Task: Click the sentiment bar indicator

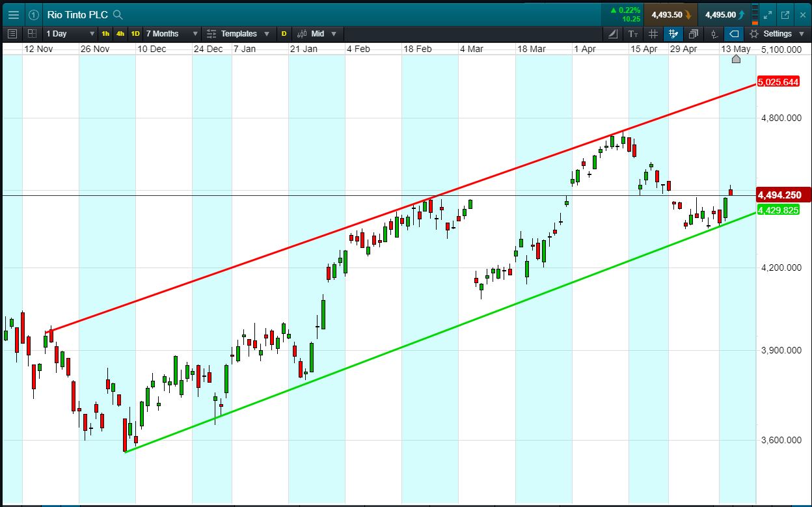Action: coord(755,14)
